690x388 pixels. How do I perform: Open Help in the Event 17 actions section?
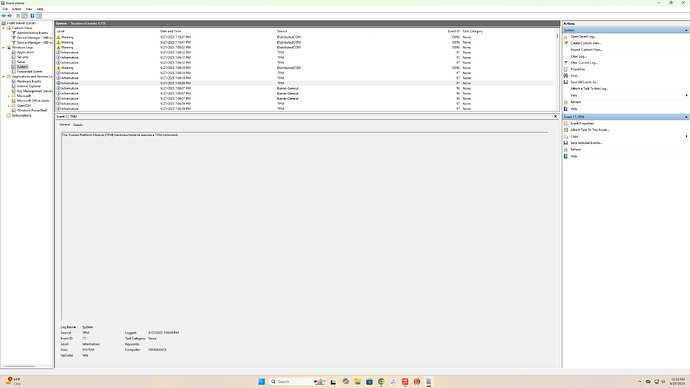point(574,156)
